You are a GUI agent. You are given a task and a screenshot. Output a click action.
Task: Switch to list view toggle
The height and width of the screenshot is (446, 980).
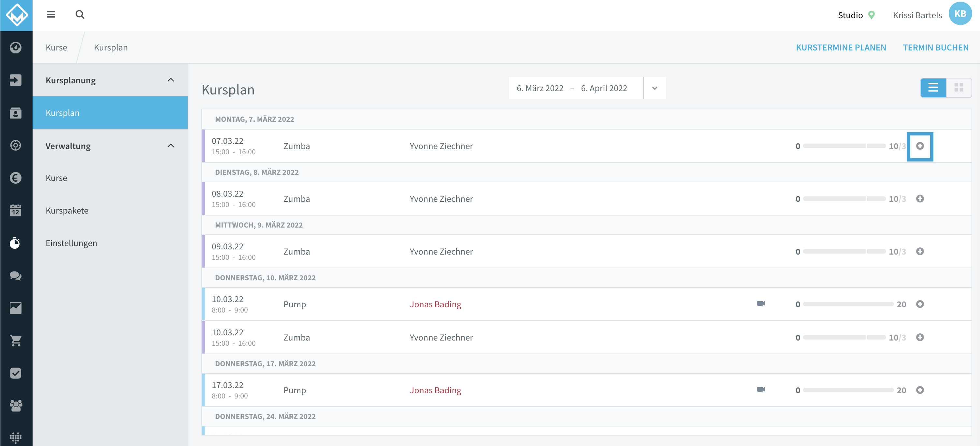[x=933, y=88]
